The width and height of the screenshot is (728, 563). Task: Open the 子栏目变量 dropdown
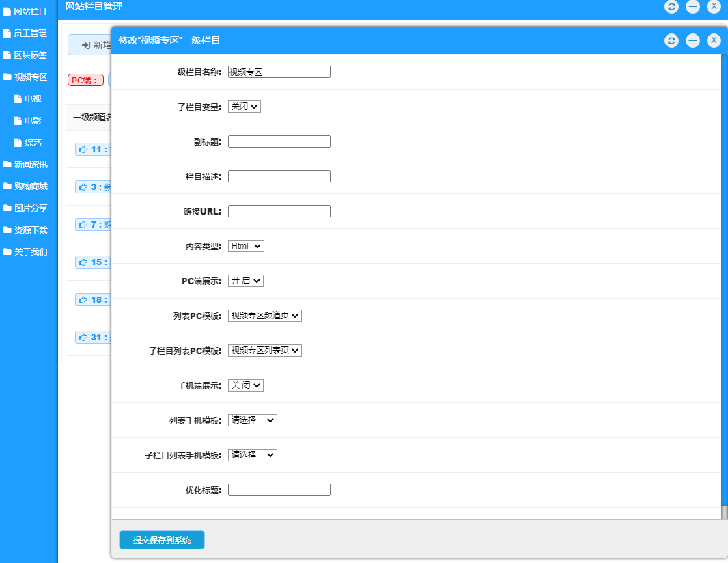[x=244, y=107]
